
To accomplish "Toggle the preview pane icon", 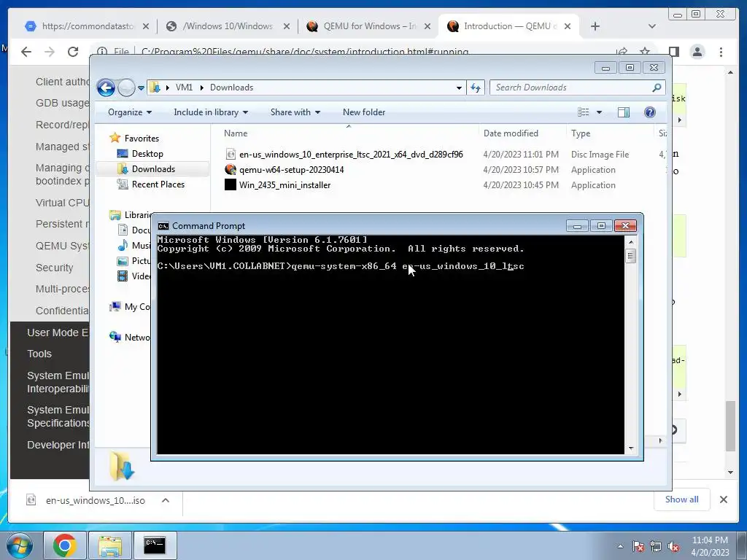I will click(624, 112).
